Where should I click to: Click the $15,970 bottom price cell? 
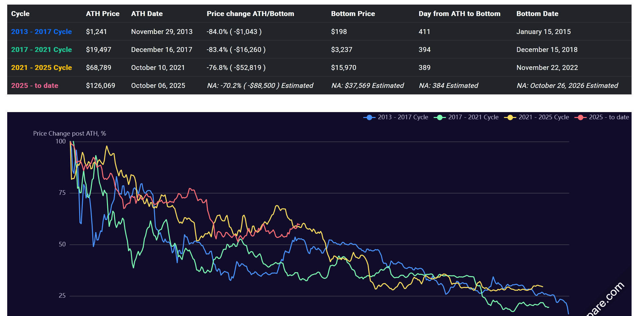tap(344, 68)
